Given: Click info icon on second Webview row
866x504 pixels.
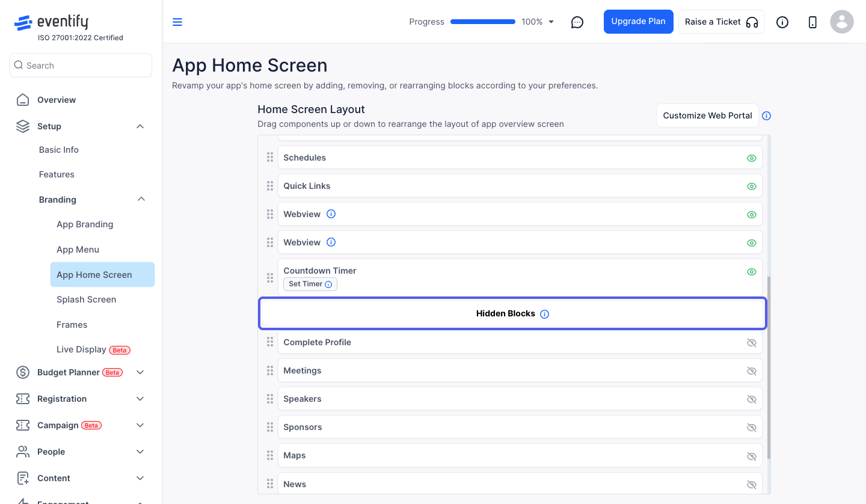Looking at the screenshot, I should tap(331, 242).
